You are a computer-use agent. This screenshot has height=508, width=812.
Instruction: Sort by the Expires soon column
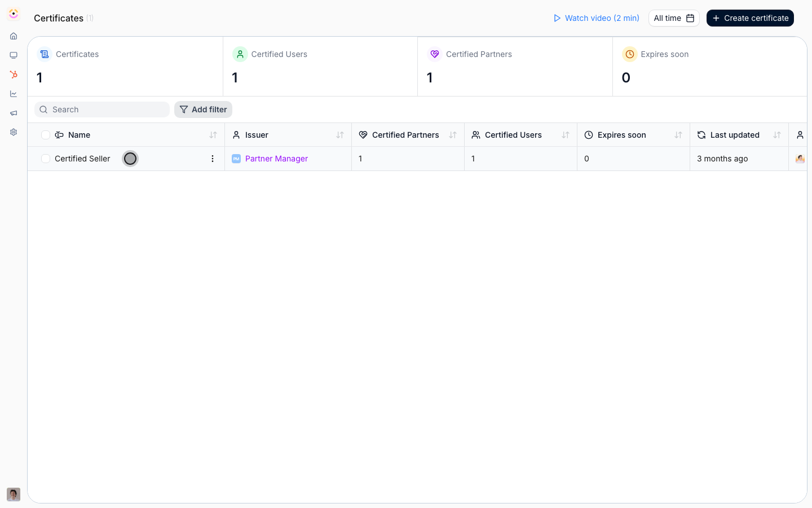(x=678, y=135)
